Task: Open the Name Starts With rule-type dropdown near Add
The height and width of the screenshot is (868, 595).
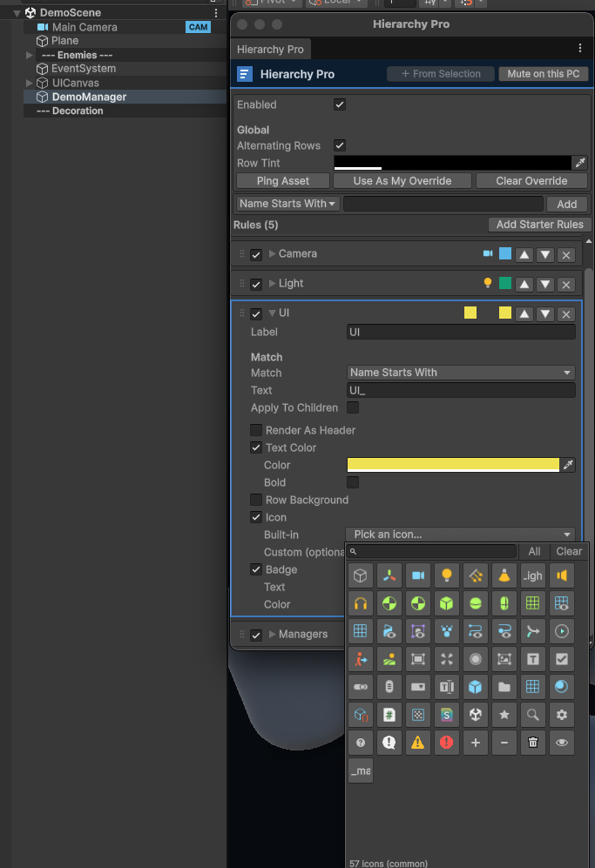Action: click(287, 204)
